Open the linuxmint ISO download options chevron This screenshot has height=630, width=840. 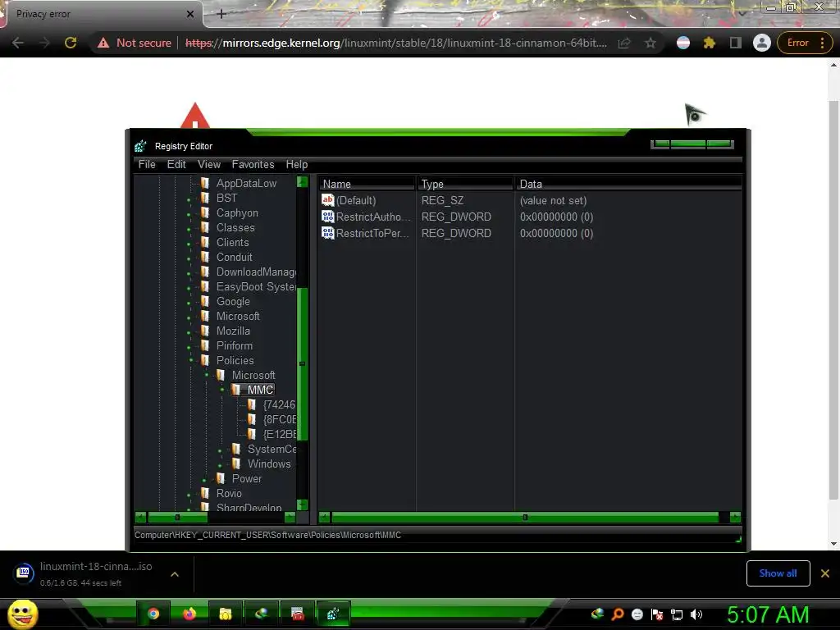175,574
